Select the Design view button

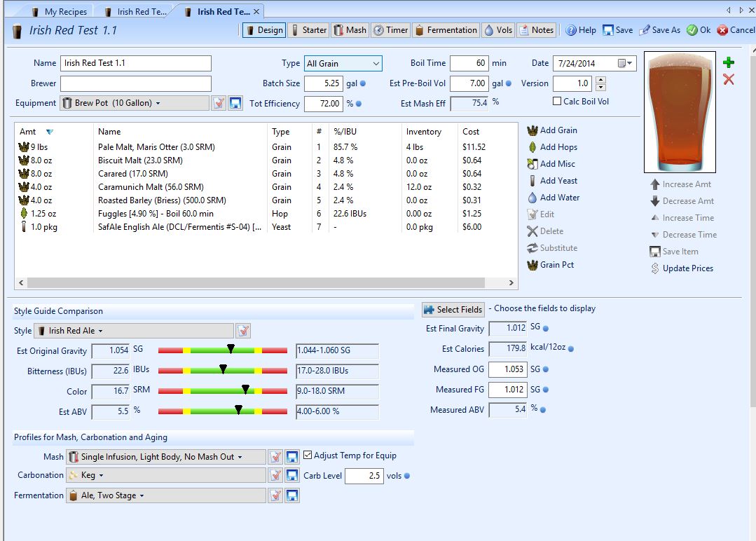click(x=264, y=30)
